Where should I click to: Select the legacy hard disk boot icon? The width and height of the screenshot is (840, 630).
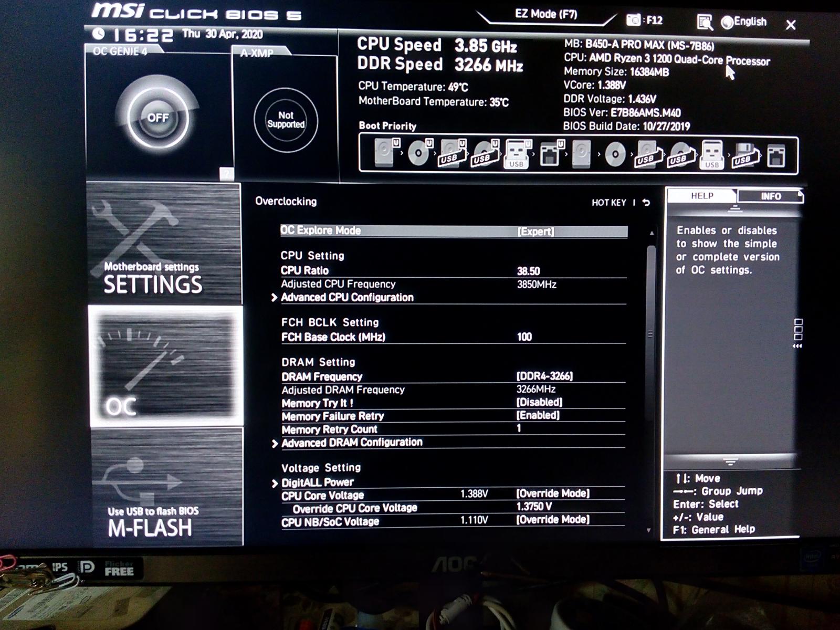point(582,154)
